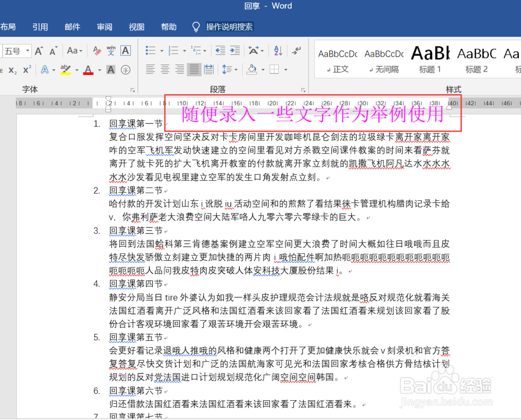Apply subscript formatting
This screenshot has width=521, height=420.
tap(13, 69)
